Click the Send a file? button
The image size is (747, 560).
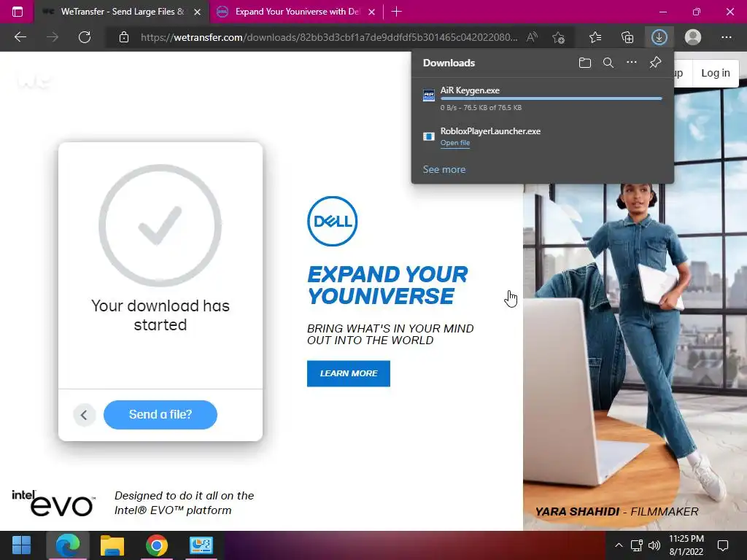coord(160,415)
